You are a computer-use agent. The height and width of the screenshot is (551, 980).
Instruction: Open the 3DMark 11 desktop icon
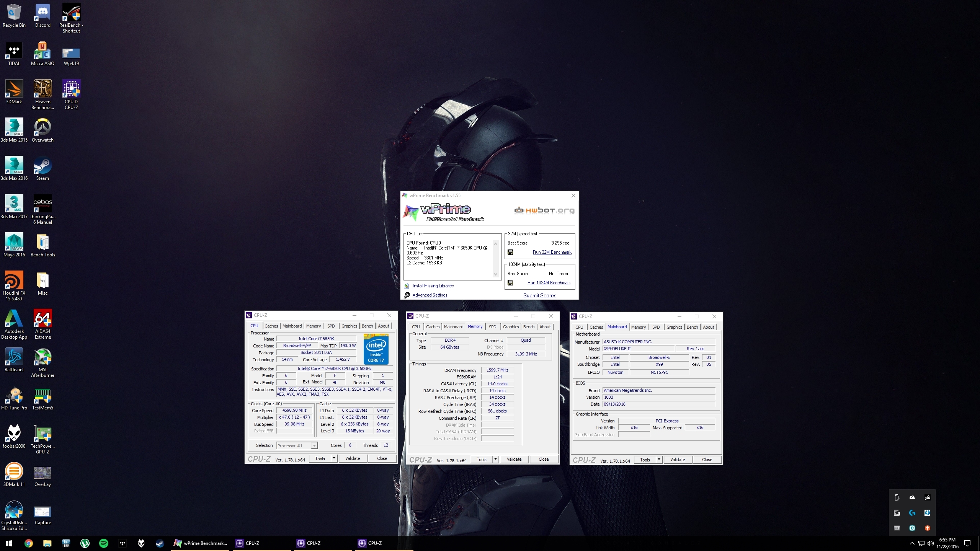pos(14,475)
